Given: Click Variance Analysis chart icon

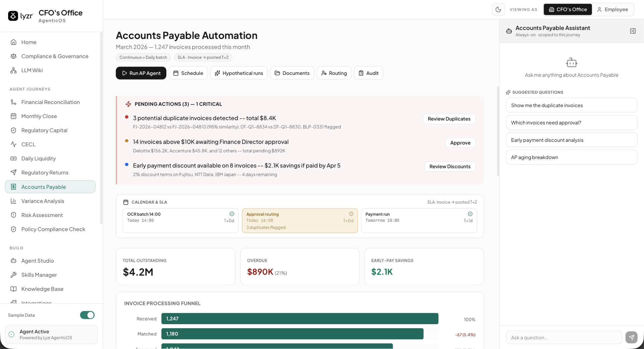Looking at the screenshot, I should pyautogui.click(x=13, y=201).
